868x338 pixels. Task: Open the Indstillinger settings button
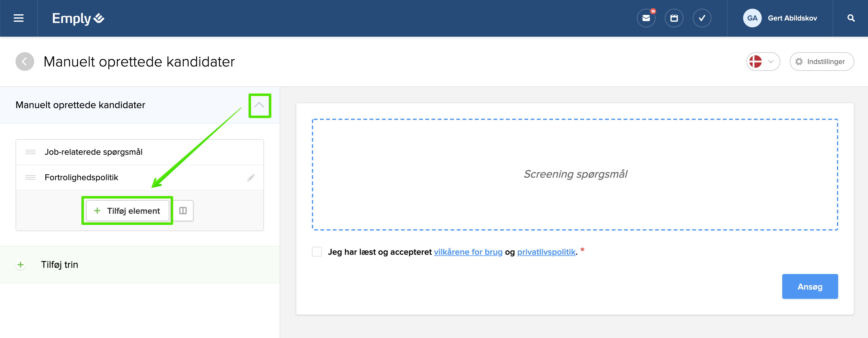tap(821, 62)
